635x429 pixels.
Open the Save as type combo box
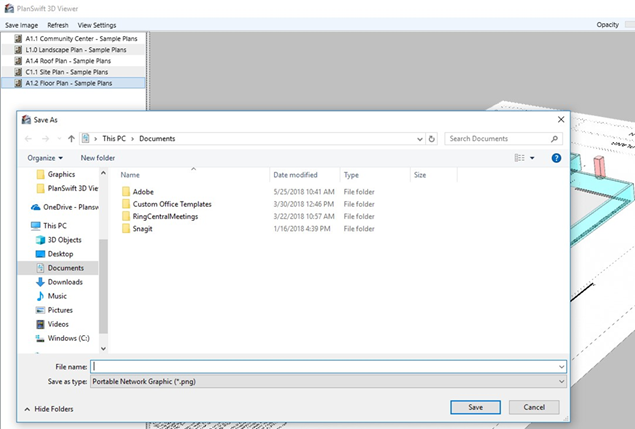click(328, 382)
